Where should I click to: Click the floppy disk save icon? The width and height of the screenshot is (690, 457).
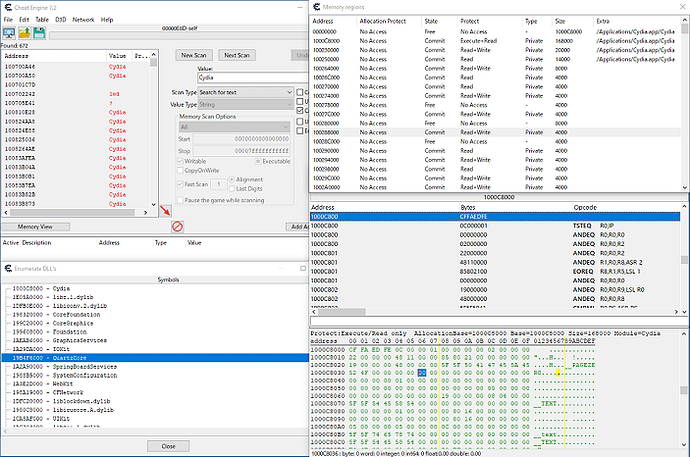(x=40, y=33)
